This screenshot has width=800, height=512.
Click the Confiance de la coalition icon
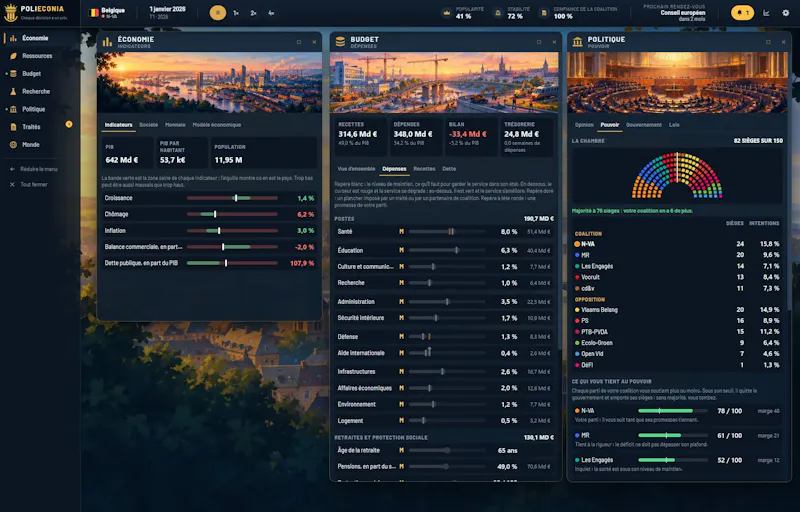544,13
